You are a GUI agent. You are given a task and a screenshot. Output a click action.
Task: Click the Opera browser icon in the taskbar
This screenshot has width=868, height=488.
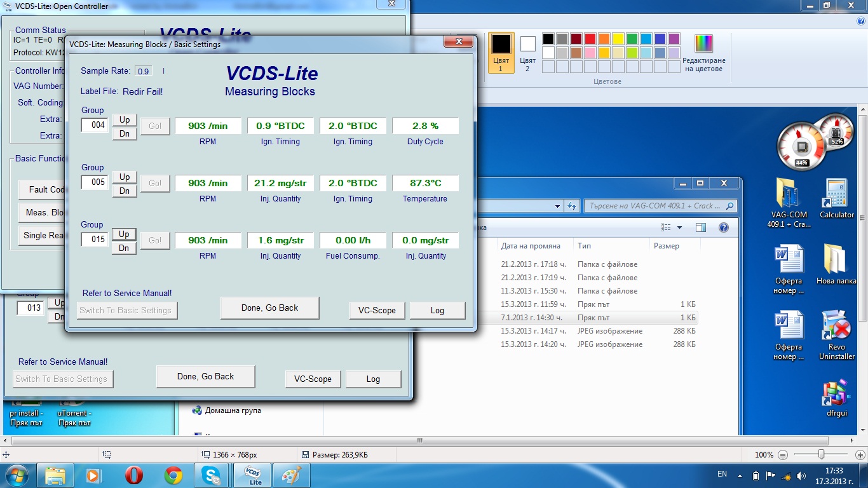[133, 475]
